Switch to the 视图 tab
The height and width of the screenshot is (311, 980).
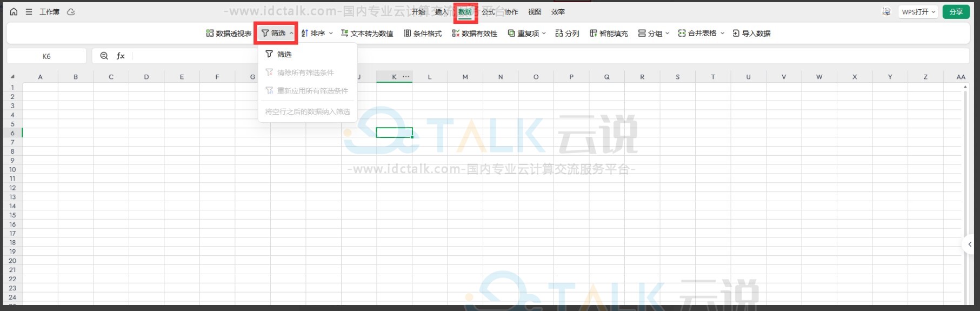click(x=535, y=11)
